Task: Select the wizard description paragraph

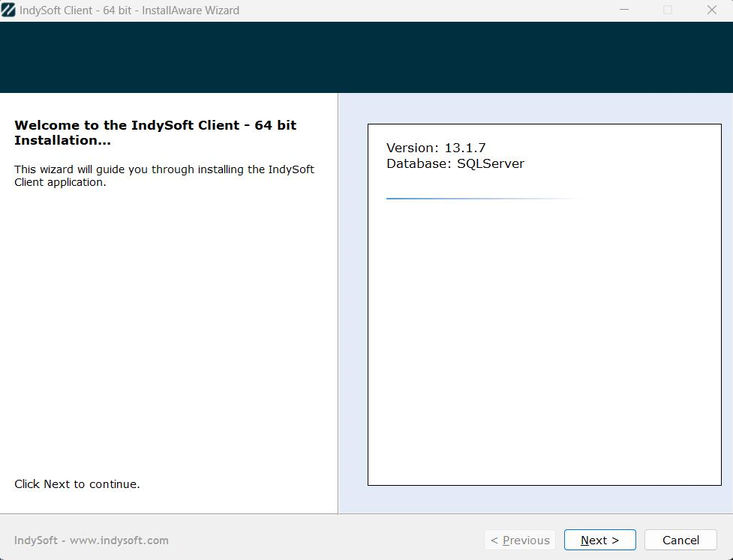Action: [164, 175]
